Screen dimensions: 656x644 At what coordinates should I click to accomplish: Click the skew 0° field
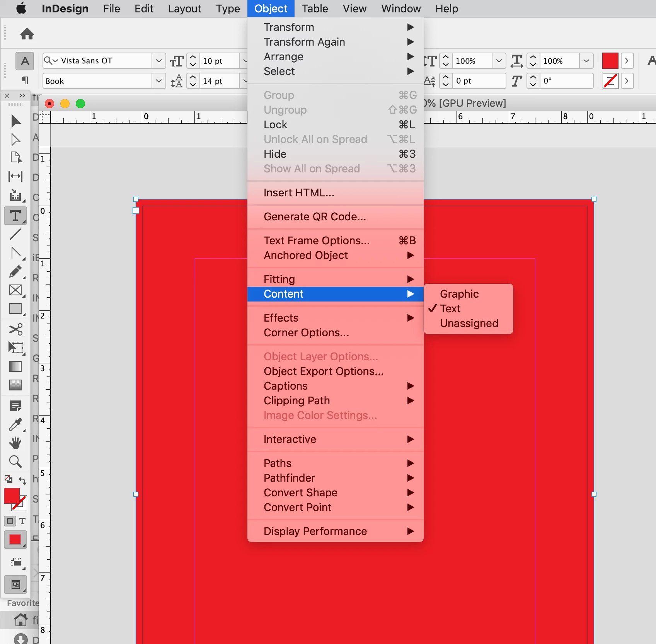pyautogui.click(x=567, y=81)
